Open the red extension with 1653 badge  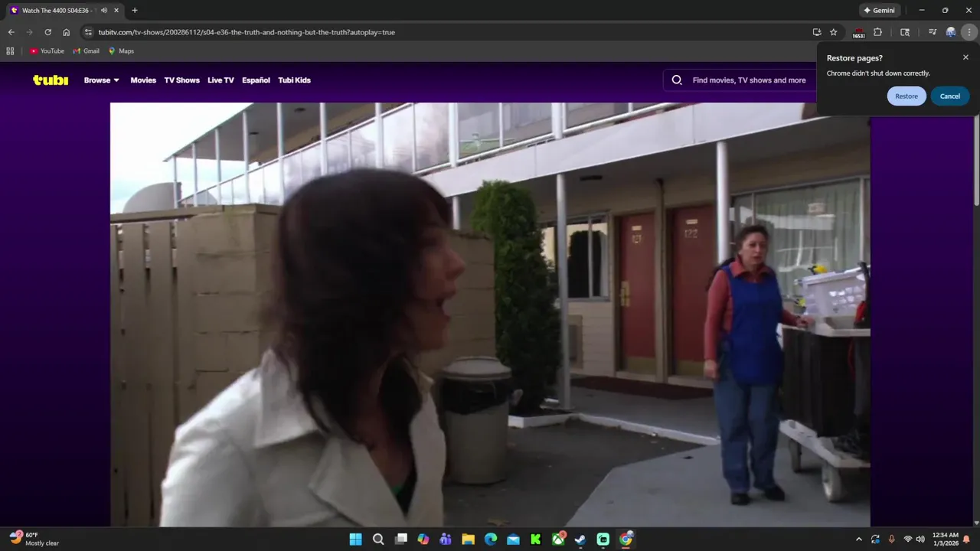pyautogui.click(x=858, y=33)
